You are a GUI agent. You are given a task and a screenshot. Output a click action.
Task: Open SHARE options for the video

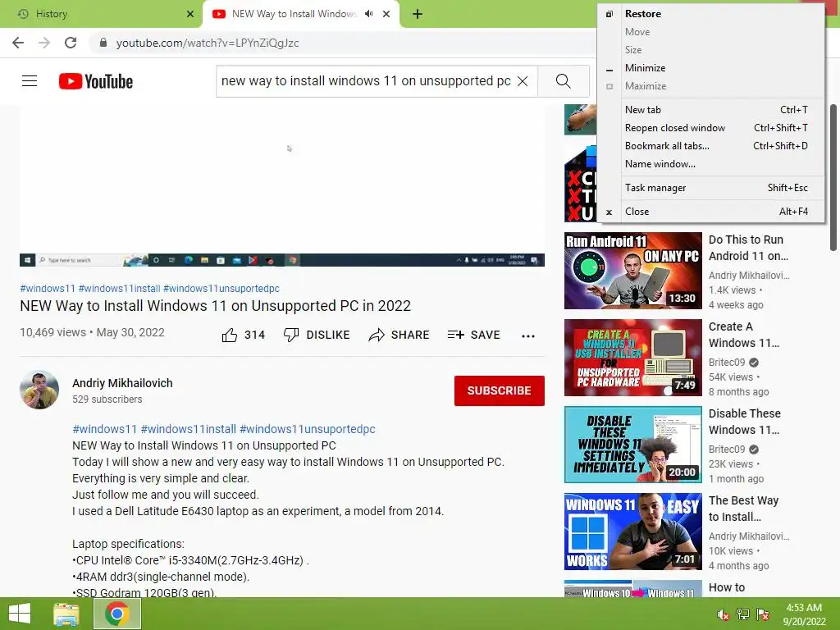coord(399,335)
